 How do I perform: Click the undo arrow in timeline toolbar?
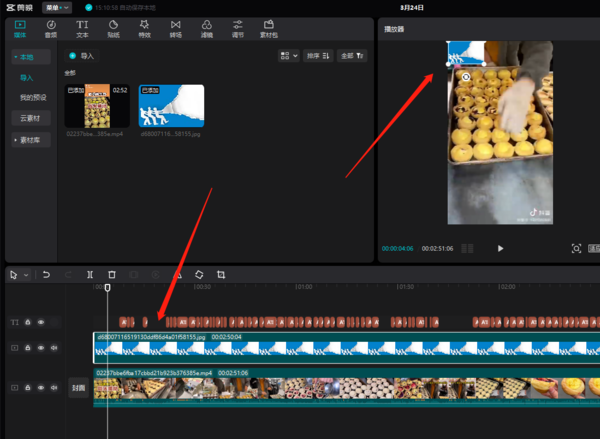coord(47,274)
